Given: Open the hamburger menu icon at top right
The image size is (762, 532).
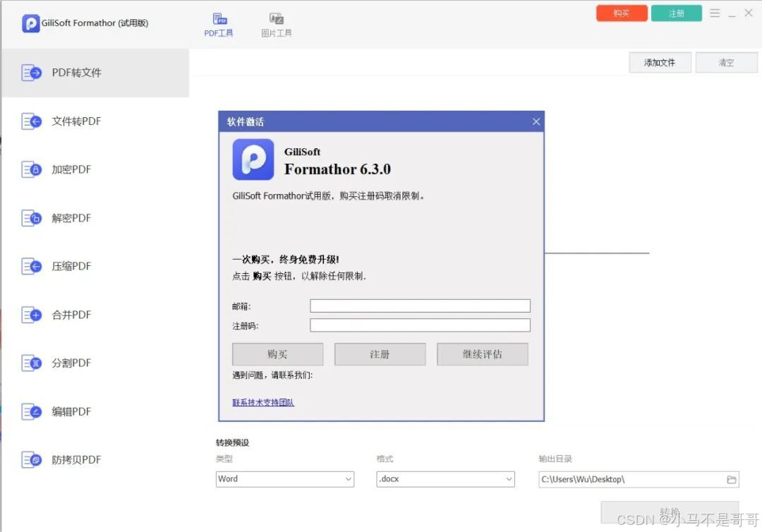Looking at the screenshot, I should [x=715, y=13].
